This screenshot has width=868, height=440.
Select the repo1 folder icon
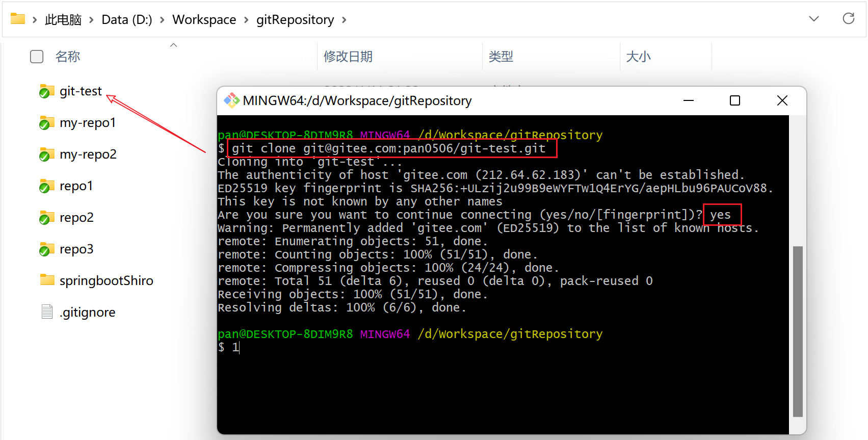[x=47, y=186]
